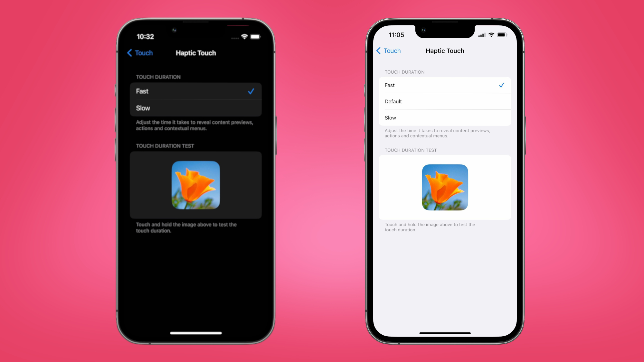Select Default touch duration option

[x=444, y=101]
